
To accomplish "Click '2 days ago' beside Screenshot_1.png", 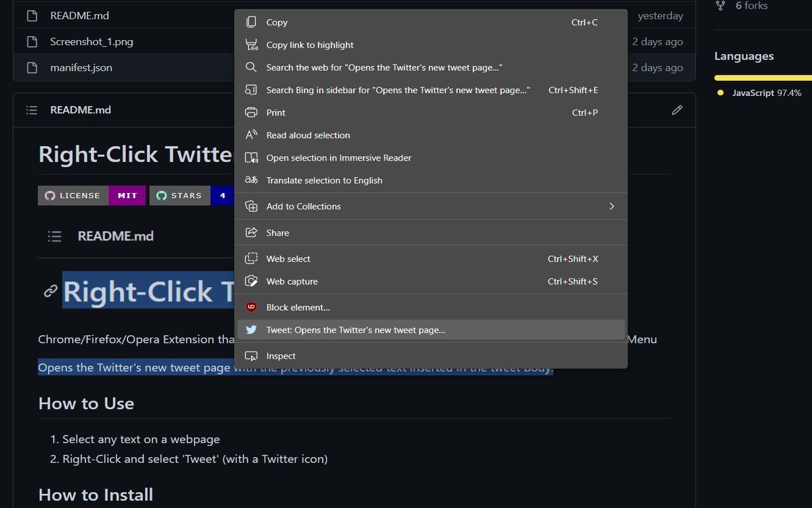I will pyautogui.click(x=658, y=42).
